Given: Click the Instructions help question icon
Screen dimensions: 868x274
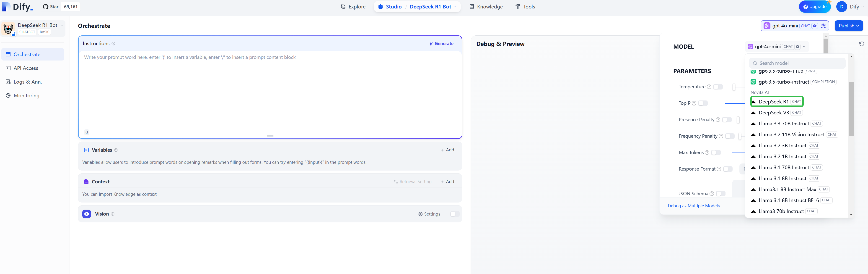Looking at the screenshot, I should (x=113, y=44).
